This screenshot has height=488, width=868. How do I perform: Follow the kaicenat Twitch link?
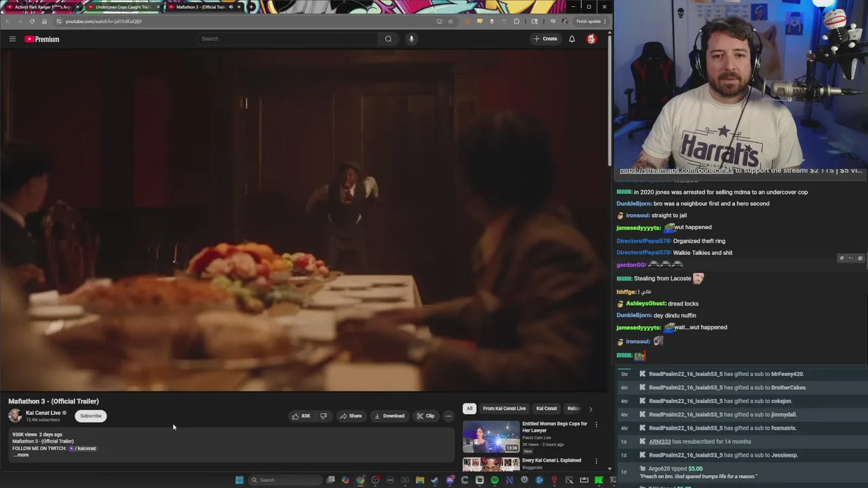[83, 448]
